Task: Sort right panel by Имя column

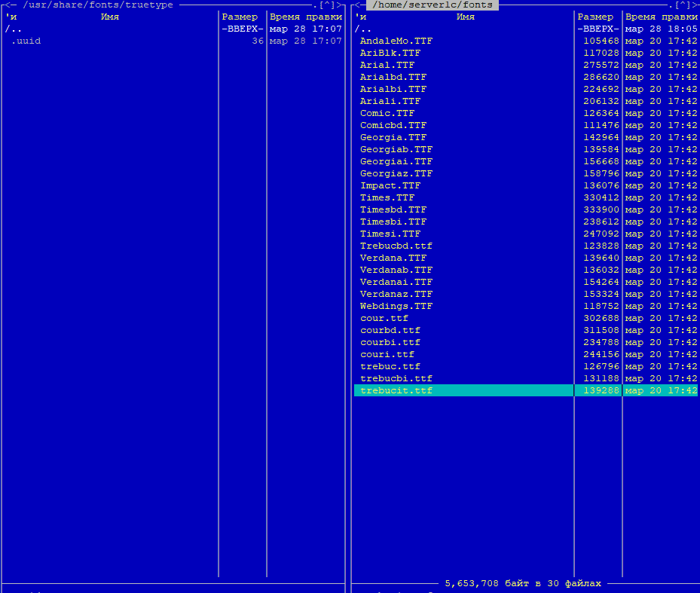Action: 465,17
